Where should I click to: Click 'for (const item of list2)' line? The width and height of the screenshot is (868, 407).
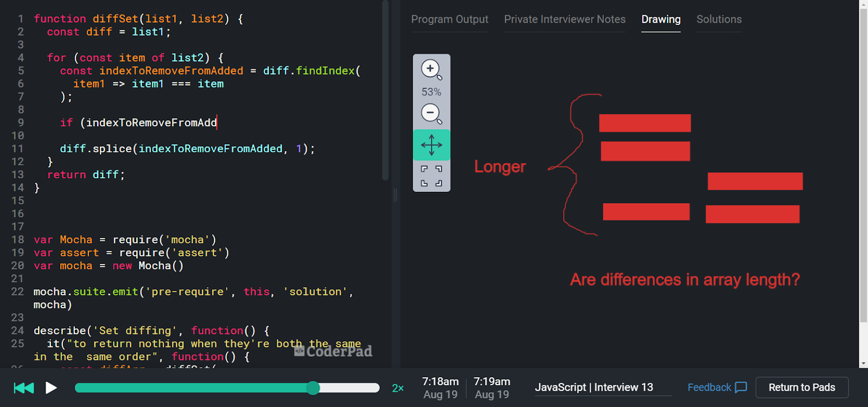[135, 58]
